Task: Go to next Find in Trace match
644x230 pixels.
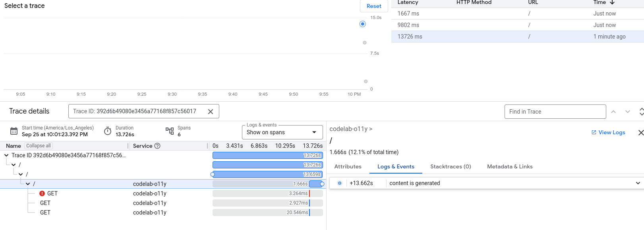Action: point(628,112)
